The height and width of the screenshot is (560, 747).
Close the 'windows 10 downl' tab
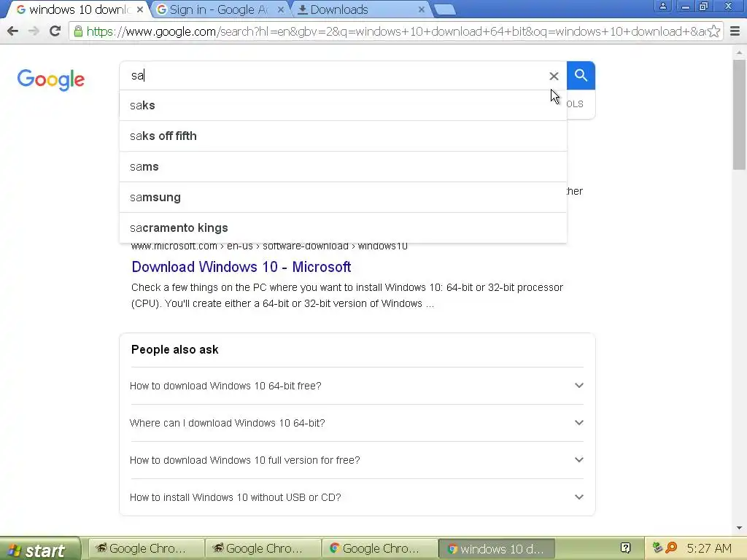pyautogui.click(x=139, y=9)
